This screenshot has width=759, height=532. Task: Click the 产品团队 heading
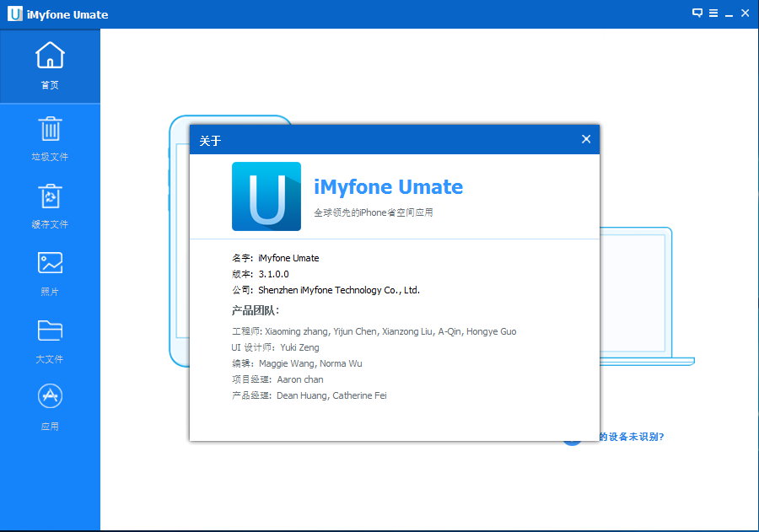click(x=255, y=310)
